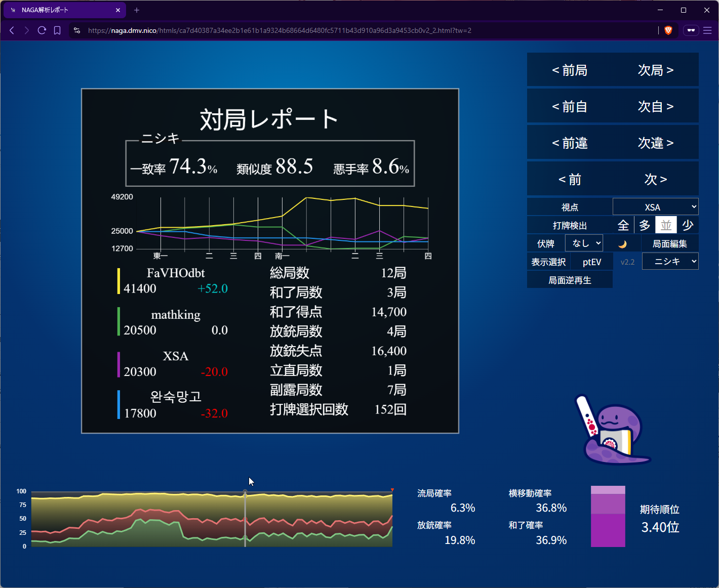
Task: Select 全 discard detection level
Action: pyautogui.click(x=623, y=225)
